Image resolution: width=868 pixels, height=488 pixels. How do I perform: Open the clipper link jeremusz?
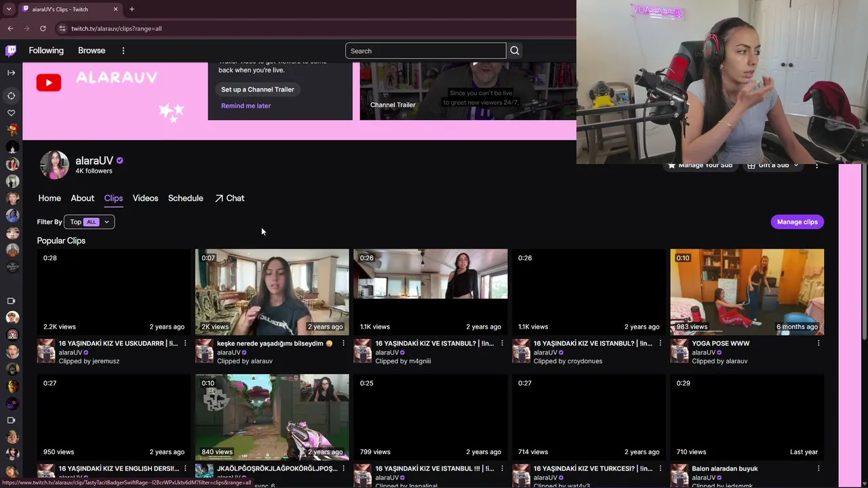click(104, 361)
